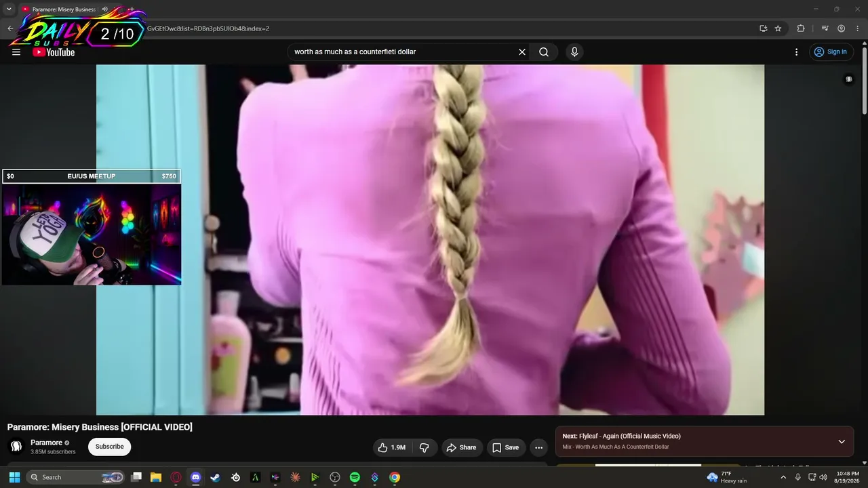Click the system tray microphone icon

798,477
